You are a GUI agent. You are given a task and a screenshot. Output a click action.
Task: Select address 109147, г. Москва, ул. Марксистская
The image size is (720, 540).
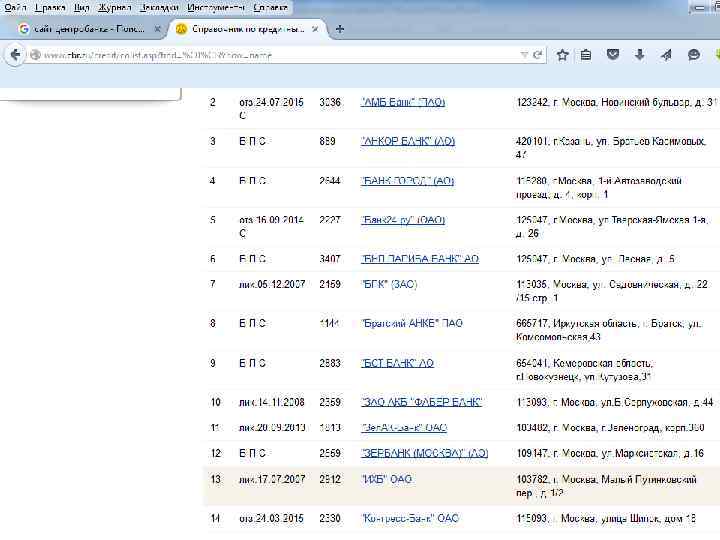[x=610, y=453]
